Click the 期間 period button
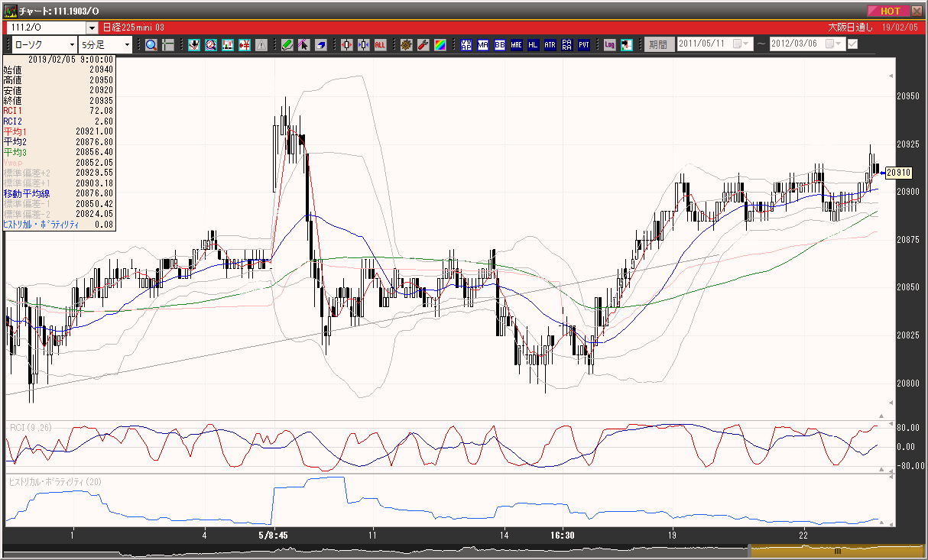This screenshot has height=560, width=928. (x=658, y=44)
